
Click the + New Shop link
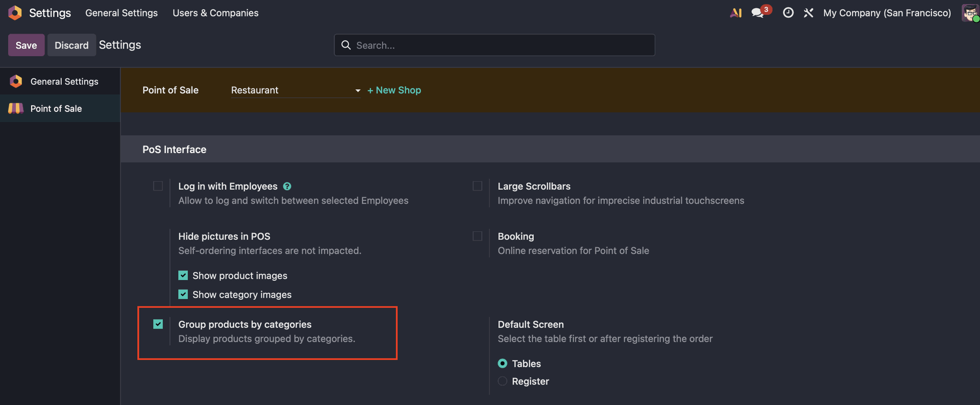coord(394,90)
